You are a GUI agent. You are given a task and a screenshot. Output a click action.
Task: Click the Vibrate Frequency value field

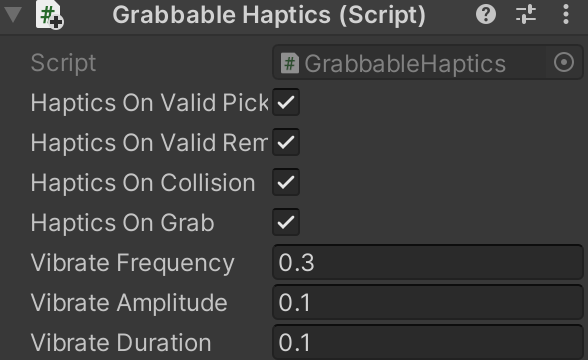click(x=428, y=262)
